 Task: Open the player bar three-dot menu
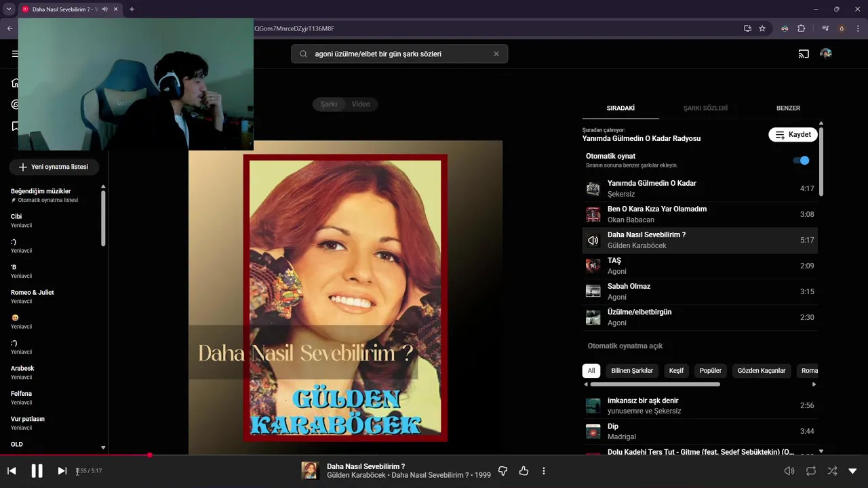(544, 470)
